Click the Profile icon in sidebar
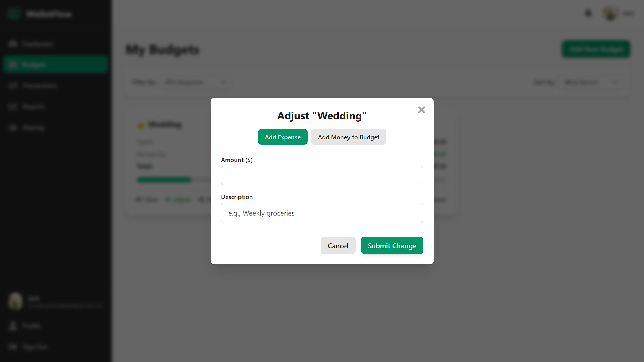Screen dimensions: 644x362 pyautogui.click(x=13, y=326)
